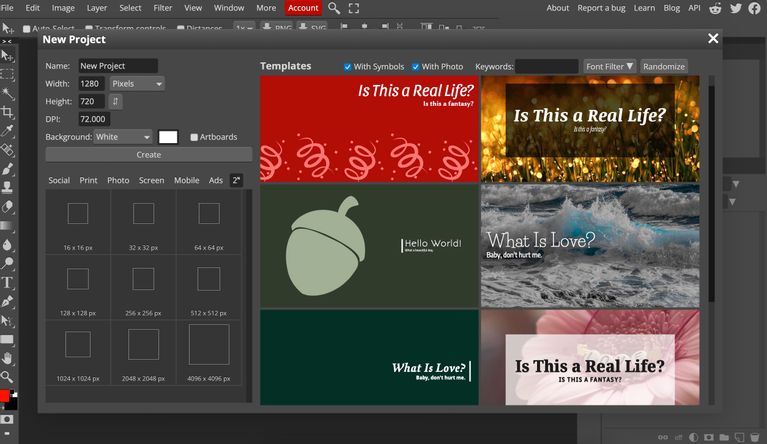Expand the Background White dropdown
The image size is (767, 444).
123,137
